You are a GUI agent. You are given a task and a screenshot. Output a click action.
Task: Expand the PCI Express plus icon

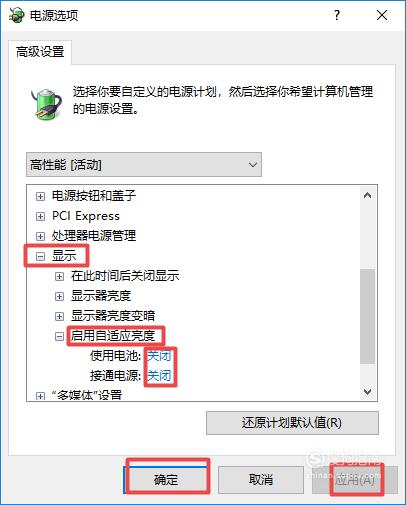tap(40, 216)
